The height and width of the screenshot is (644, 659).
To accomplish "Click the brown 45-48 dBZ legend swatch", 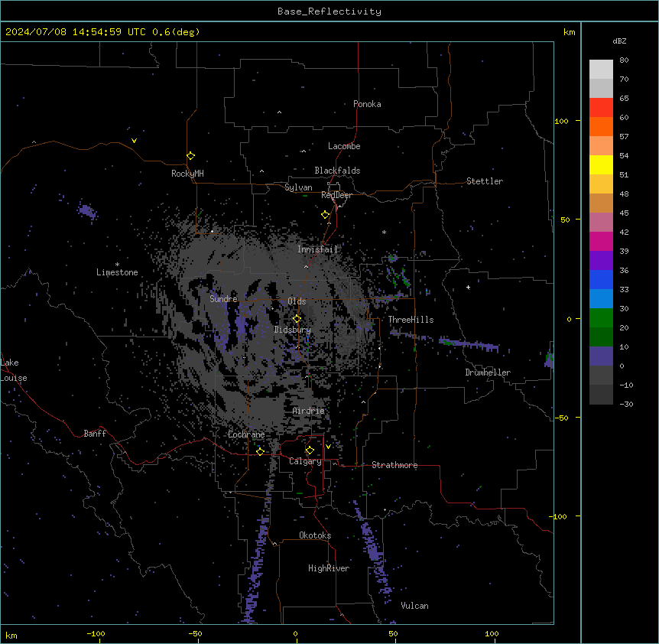I will 601,203.
